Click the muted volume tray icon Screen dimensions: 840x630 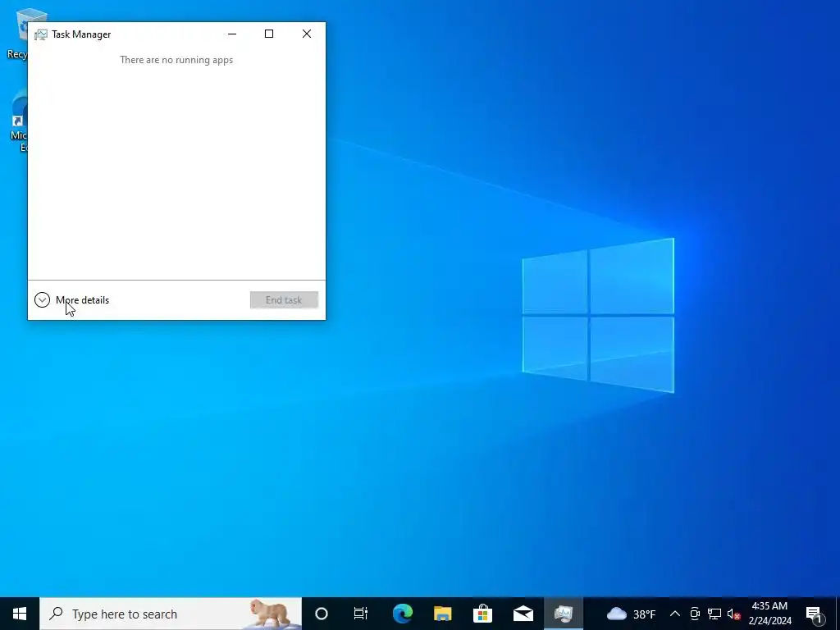(x=733, y=614)
